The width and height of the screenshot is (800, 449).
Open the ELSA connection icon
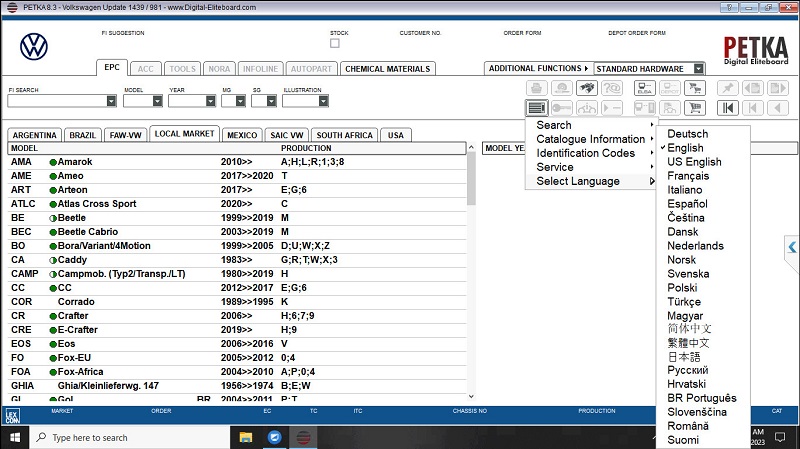point(643,88)
